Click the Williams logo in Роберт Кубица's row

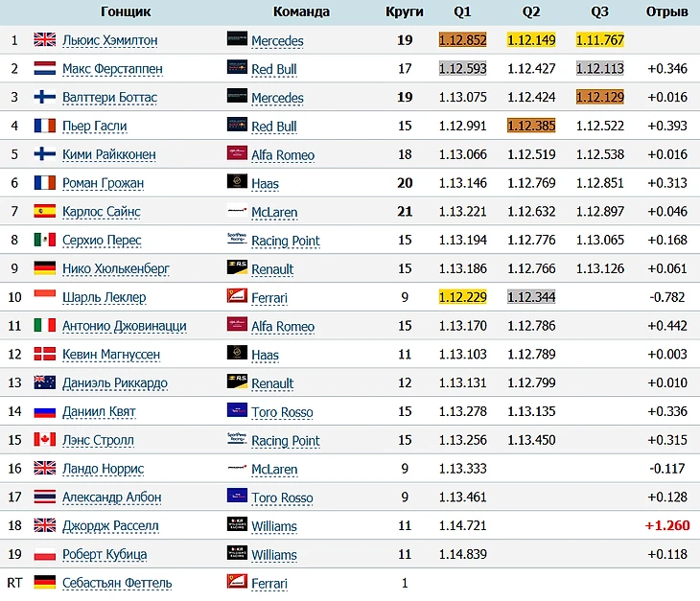point(237,554)
